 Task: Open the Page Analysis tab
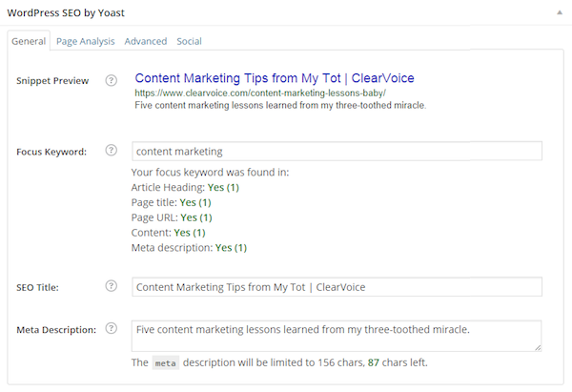point(86,41)
